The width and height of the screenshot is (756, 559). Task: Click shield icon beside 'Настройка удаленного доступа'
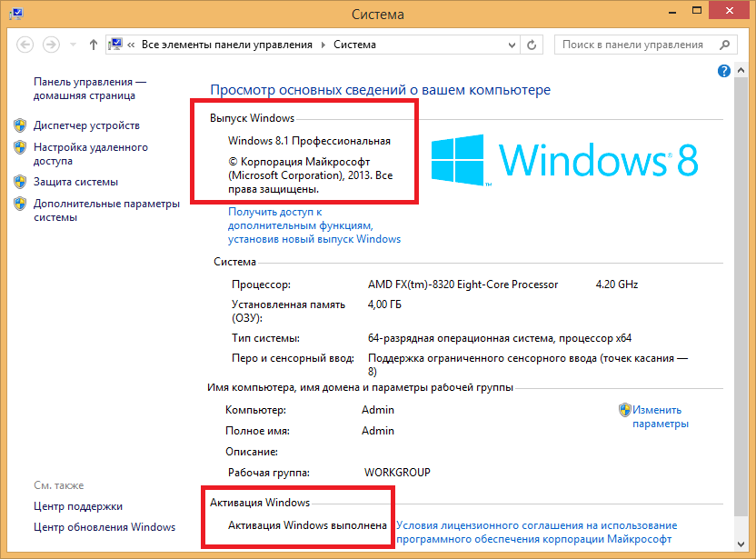click(x=20, y=147)
